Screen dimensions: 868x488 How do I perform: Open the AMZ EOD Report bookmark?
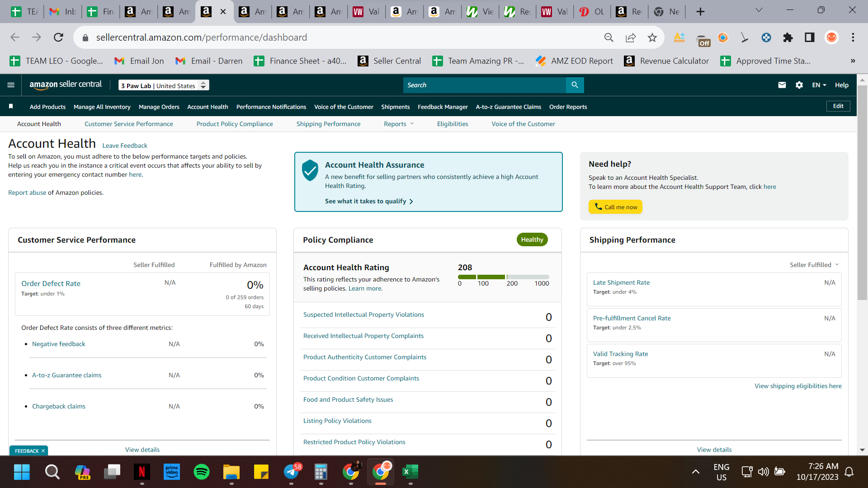pyautogui.click(x=575, y=61)
